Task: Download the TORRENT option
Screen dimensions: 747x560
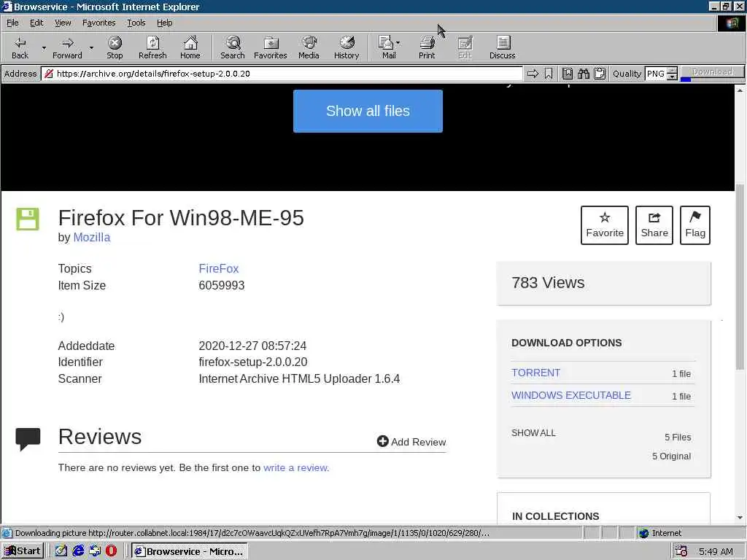Action: [535, 373]
